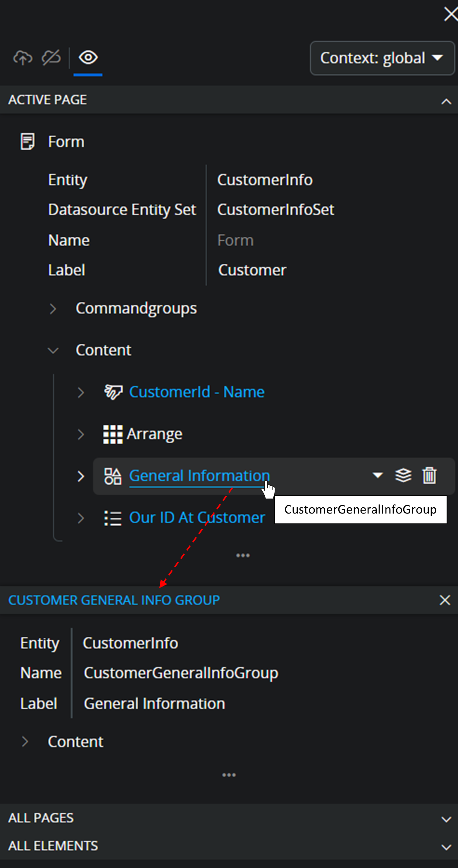Screen dimensions: 458x868
Task: Click the crossed-out cloud icon
Action: pyautogui.click(x=51, y=58)
